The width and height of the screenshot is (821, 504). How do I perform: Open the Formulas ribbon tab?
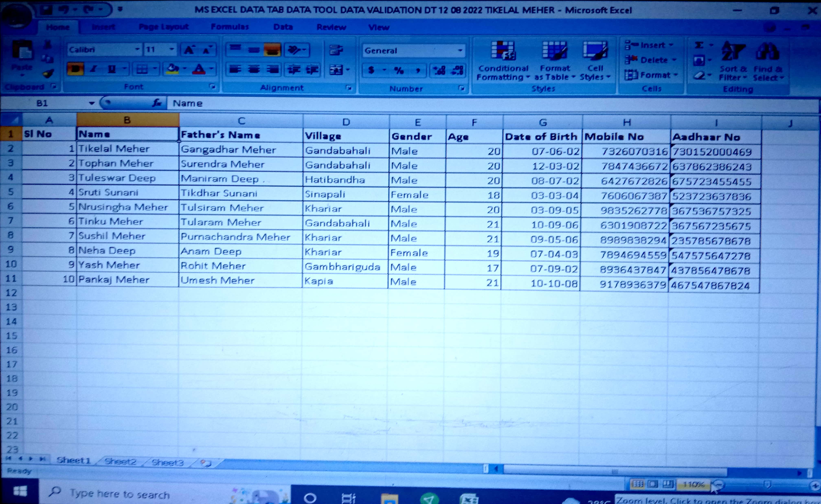point(230,27)
